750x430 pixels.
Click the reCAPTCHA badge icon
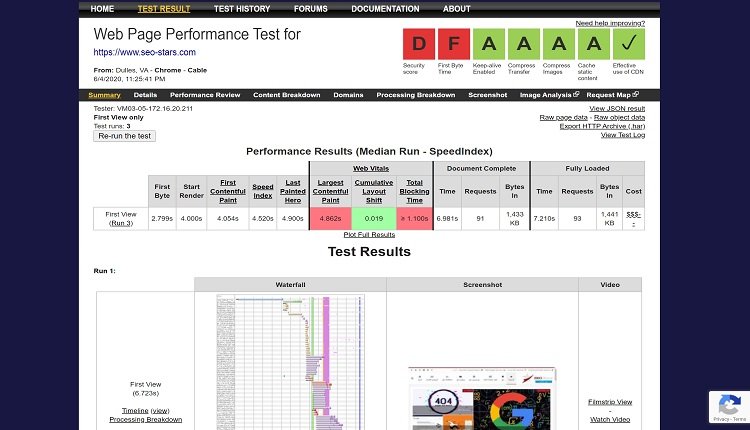tap(729, 407)
